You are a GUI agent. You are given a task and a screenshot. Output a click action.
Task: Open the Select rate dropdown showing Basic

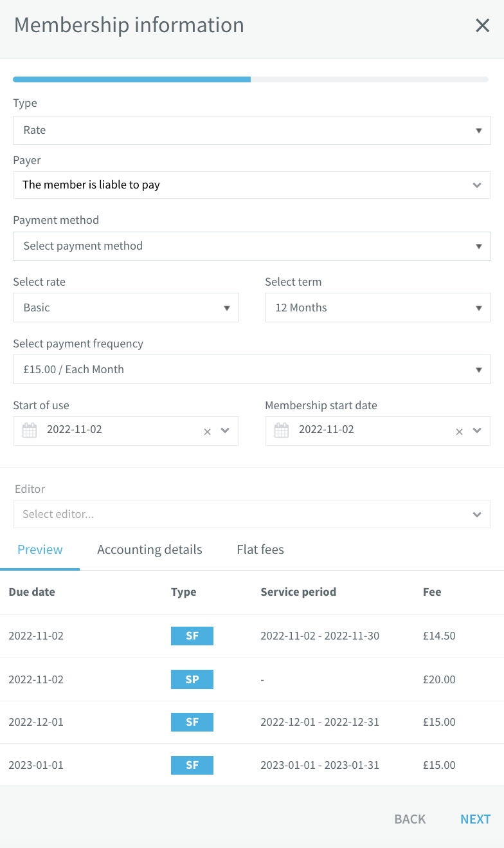pos(126,308)
